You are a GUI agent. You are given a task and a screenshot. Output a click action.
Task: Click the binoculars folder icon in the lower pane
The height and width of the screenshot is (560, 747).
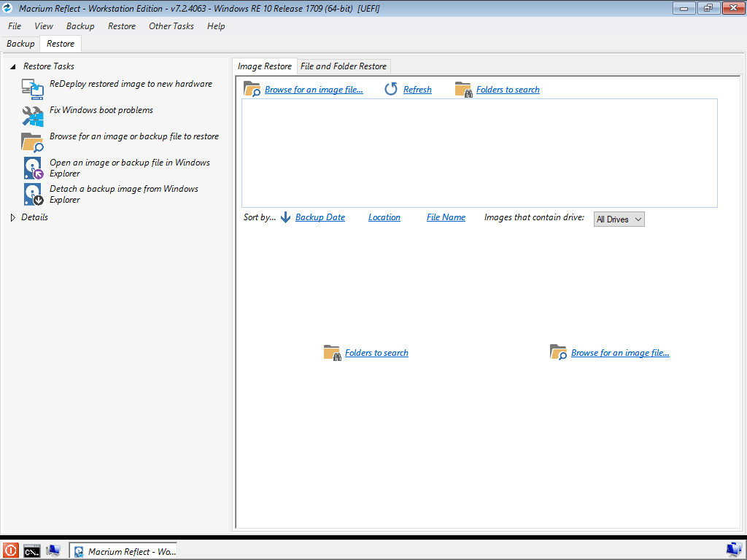[x=332, y=353]
